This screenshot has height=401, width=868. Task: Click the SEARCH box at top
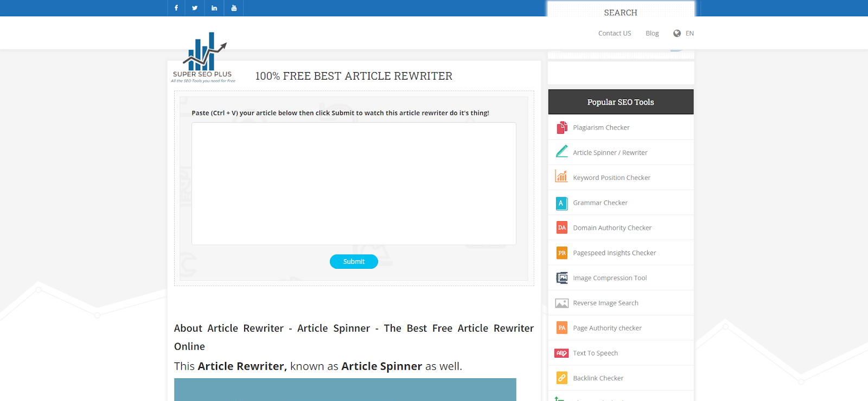pyautogui.click(x=621, y=12)
